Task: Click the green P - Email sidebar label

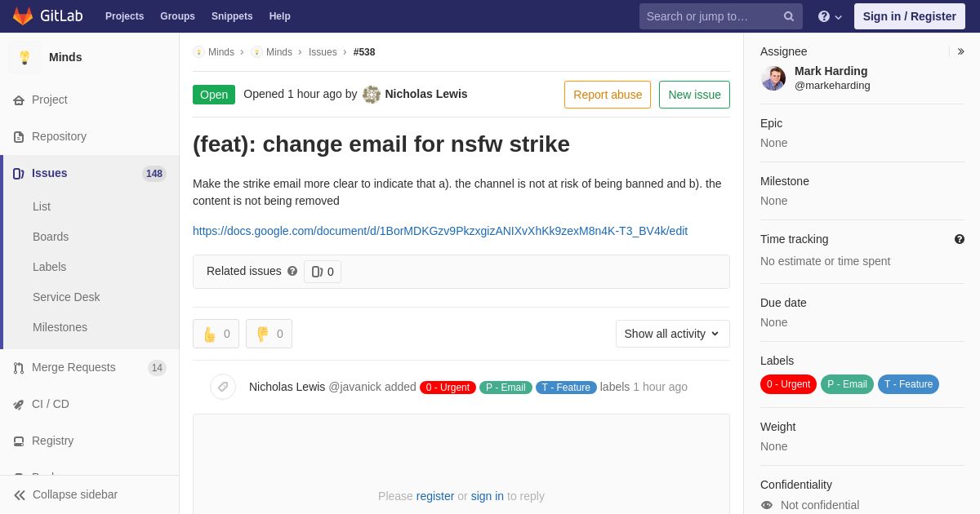Action: tap(847, 384)
